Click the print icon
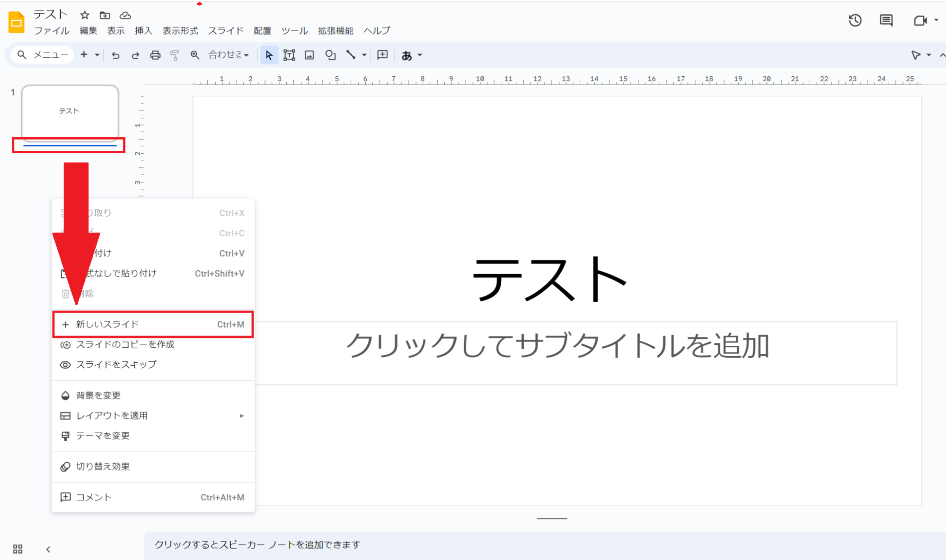This screenshot has width=946, height=560. point(155,55)
